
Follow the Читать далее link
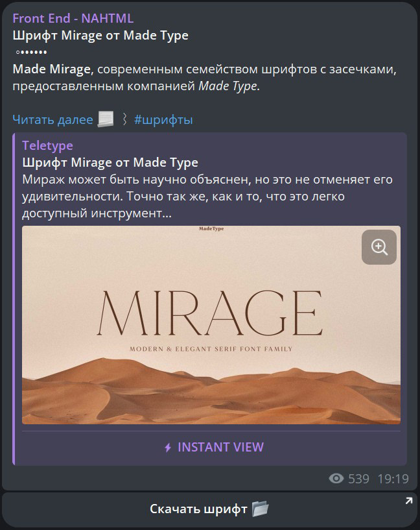52,119
